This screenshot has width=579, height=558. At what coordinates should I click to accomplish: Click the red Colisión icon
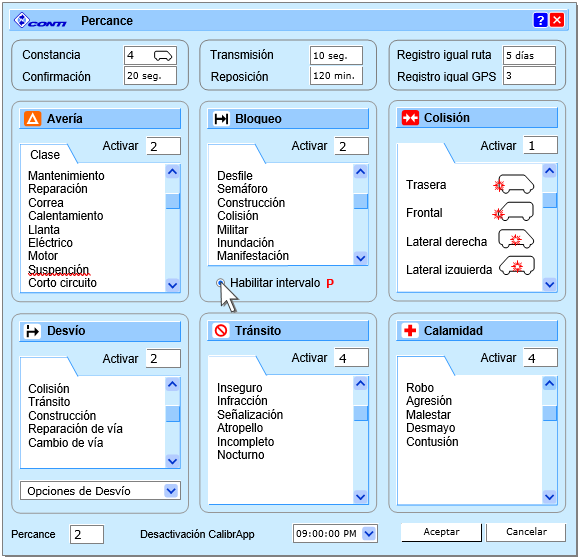pos(410,118)
